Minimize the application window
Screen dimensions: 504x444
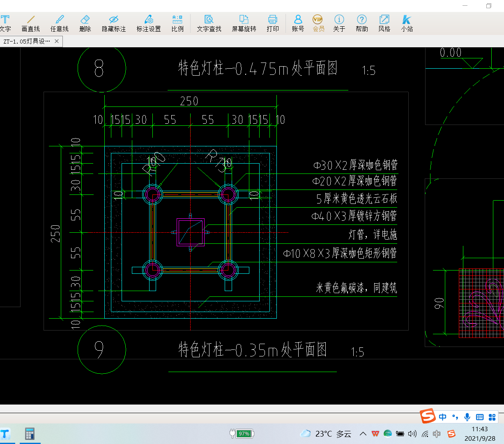pyautogui.click(x=465, y=6)
